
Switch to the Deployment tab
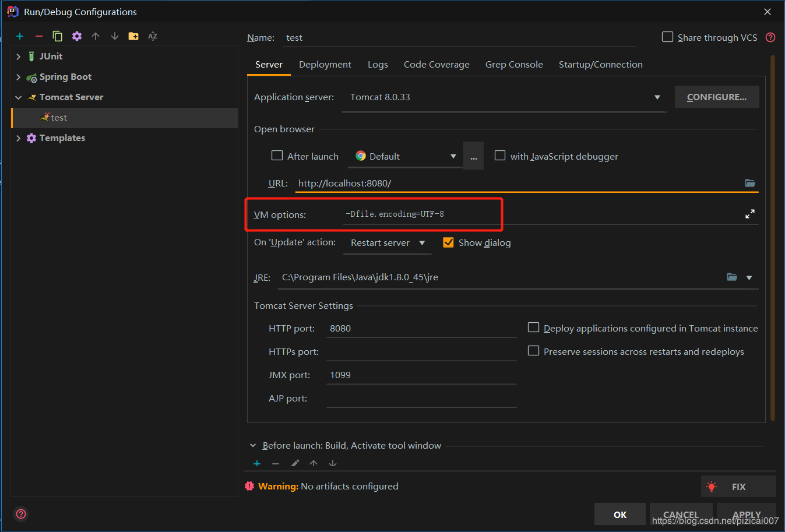point(325,65)
